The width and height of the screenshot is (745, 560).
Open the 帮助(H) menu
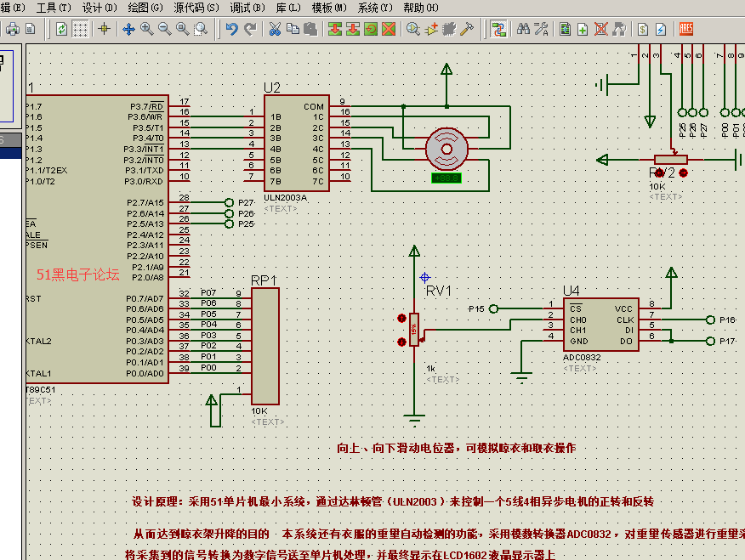[420, 8]
